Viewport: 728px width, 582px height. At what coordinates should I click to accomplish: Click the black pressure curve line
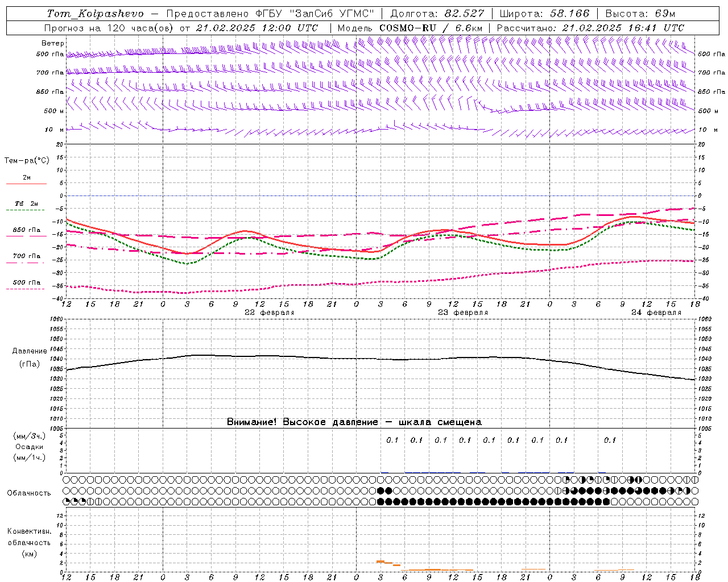tap(380, 359)
